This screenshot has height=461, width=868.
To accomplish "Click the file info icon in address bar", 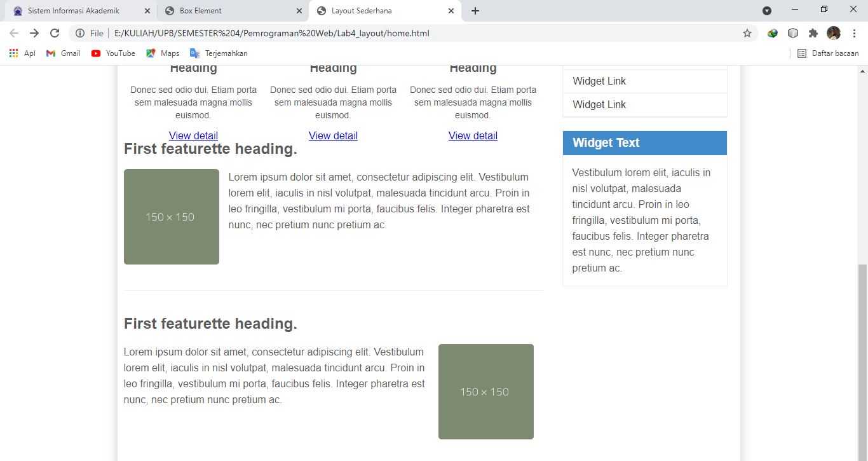I will point(79,32).
